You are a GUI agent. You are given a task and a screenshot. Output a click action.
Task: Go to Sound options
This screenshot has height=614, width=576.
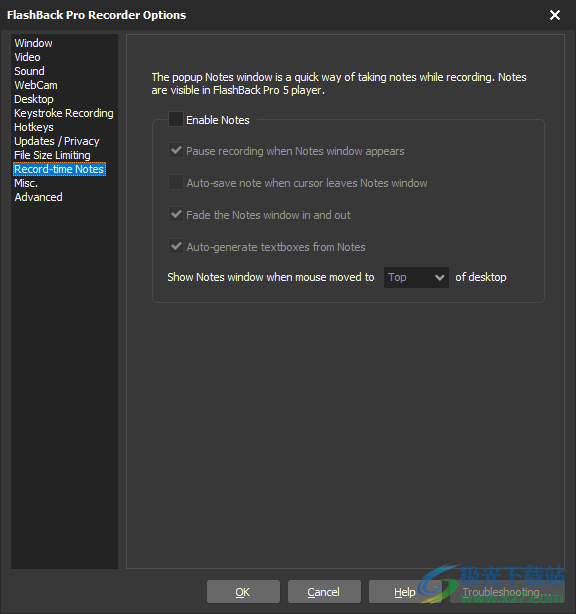click(x=29, y=71)
